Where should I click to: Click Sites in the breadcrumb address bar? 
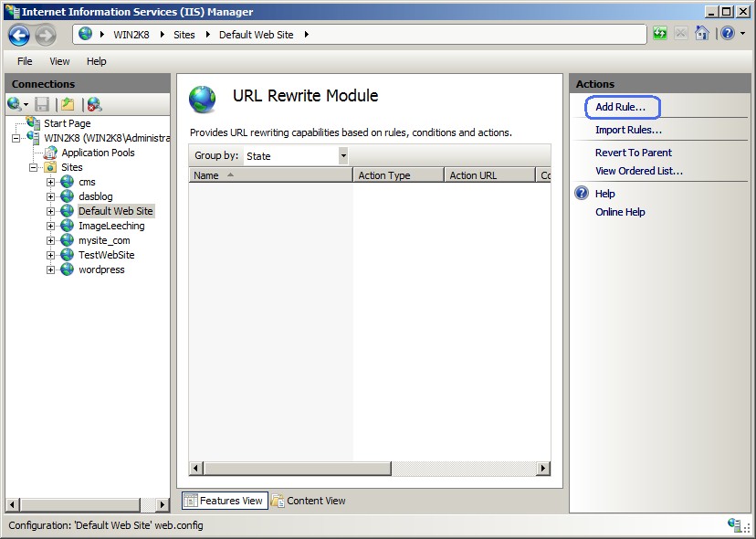tap(184, 35)
